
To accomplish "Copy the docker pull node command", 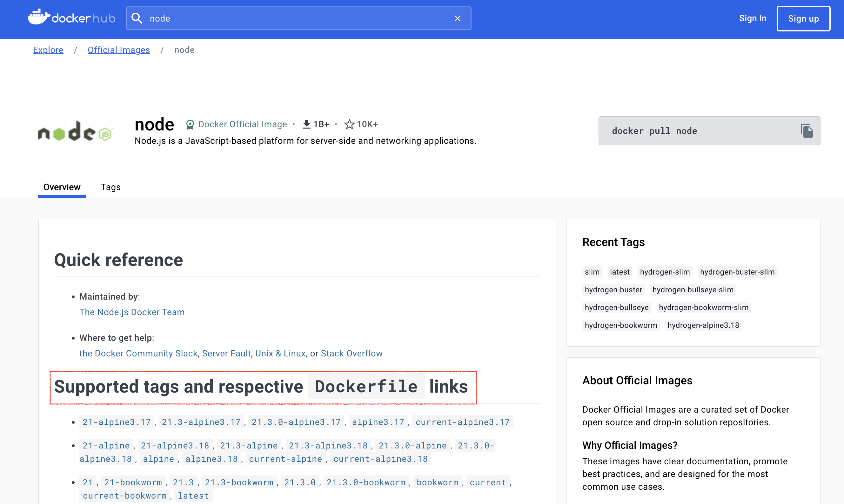I will click(807, 131).
